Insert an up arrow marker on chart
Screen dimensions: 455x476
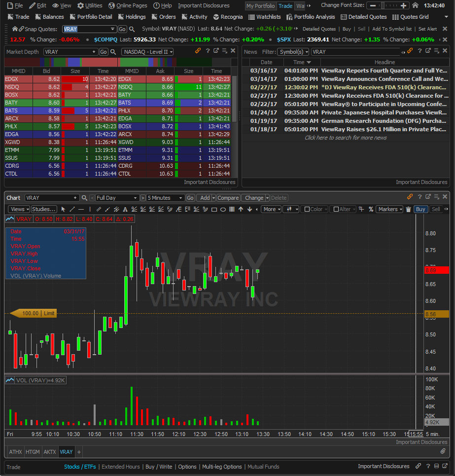(241, 209)
